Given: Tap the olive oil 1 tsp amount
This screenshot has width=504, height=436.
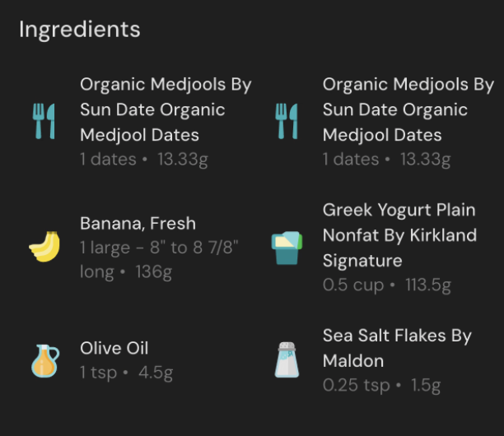Looking at the screenshot, I should coord(99,373).
